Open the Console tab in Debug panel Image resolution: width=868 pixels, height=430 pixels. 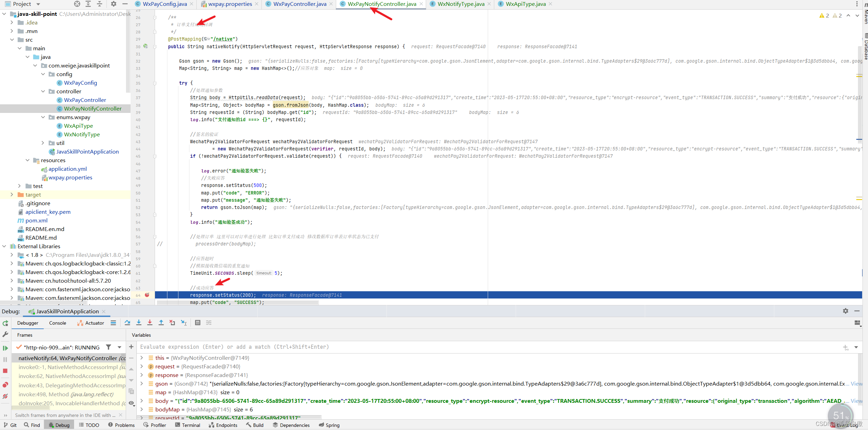(x=58, y=323)
